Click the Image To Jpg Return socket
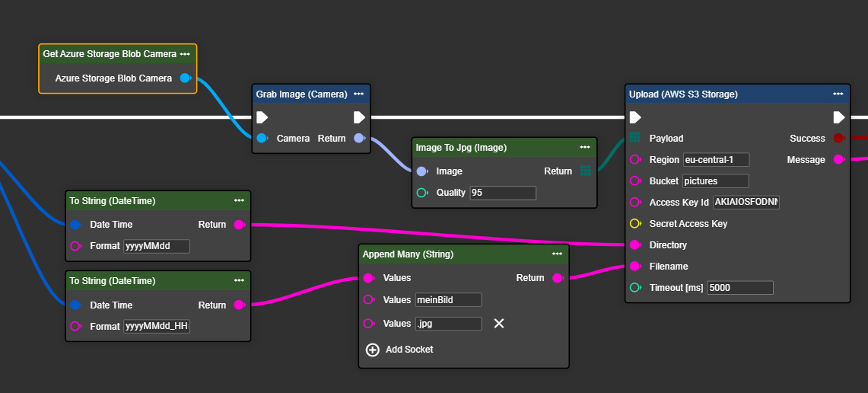 (x=585, y=171)
